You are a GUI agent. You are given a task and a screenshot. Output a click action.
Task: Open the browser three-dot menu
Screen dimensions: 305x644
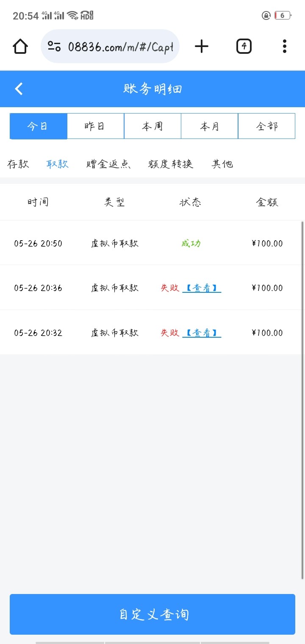tap(285, 46)
